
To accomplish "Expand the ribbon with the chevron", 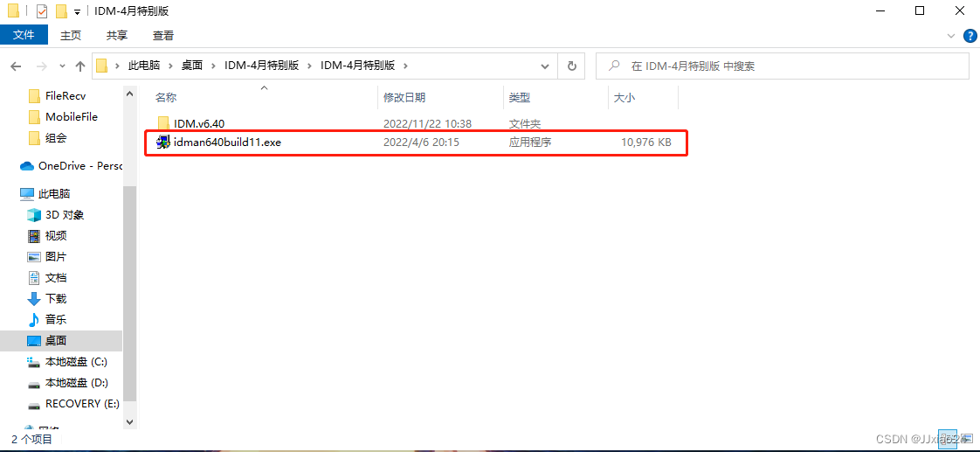I will (951, 36).
